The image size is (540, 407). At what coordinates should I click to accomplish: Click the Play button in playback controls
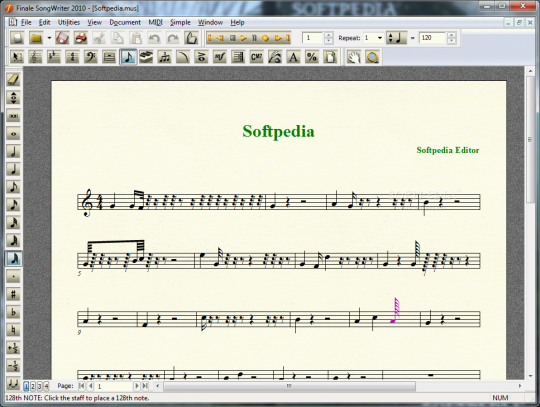click(243, 38)
